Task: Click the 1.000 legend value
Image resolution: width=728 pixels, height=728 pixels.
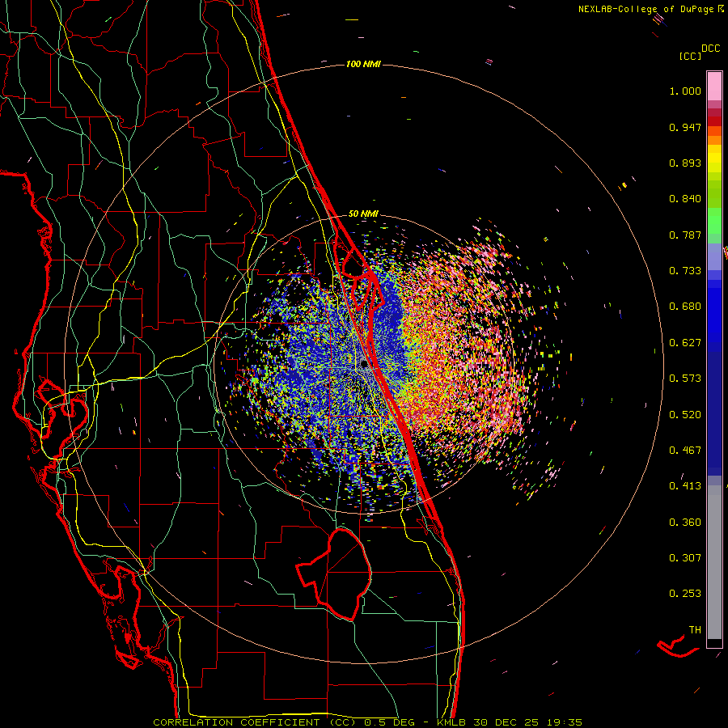Action: tap(685, 91)
